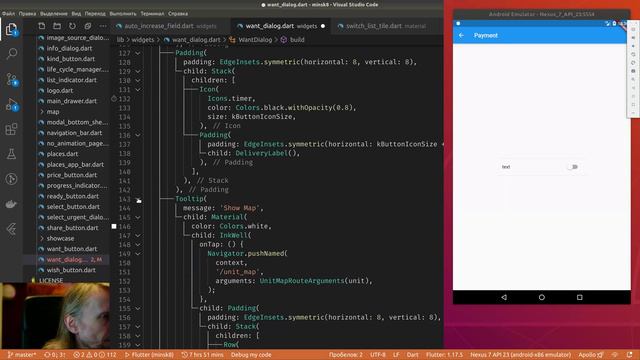Fold code at line 149
The image size is (640, 360).
click(x=138, y=254)
